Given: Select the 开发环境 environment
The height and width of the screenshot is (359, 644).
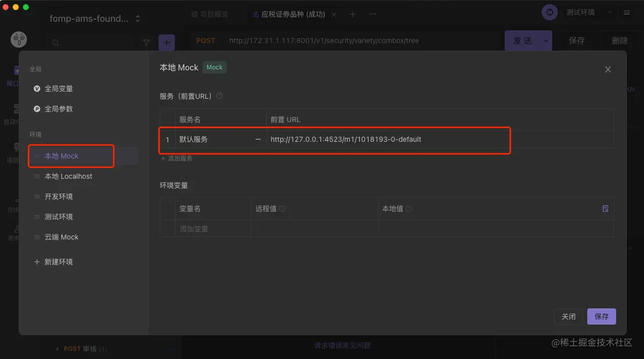Looking at the screenshot, I should (x=59, y=196).
